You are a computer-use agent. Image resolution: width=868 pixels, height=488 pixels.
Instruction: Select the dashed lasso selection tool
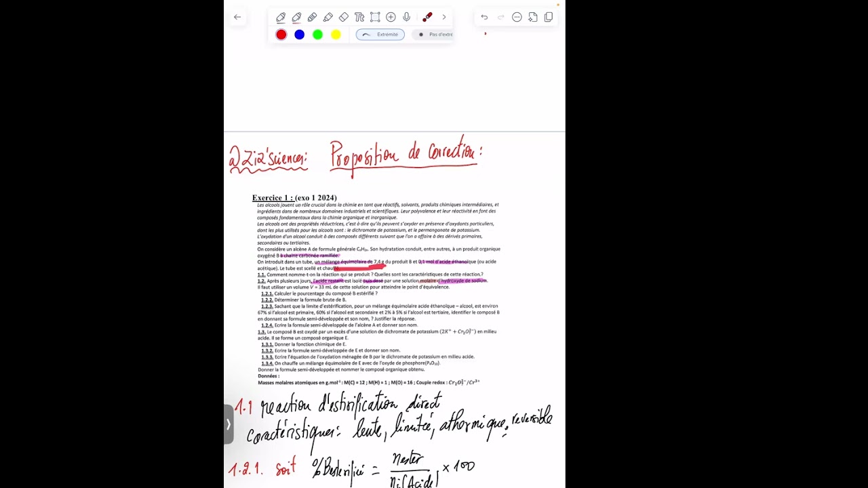coord(375,17)
